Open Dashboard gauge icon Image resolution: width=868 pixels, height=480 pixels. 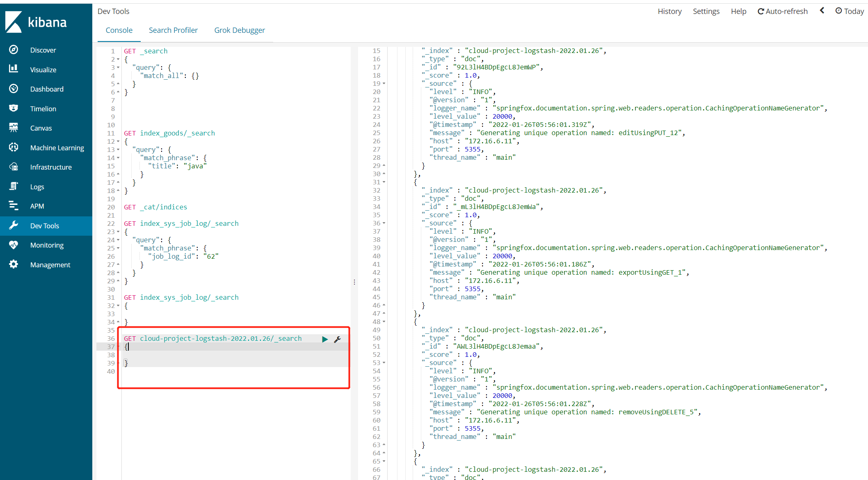click(x=14, y=89)
